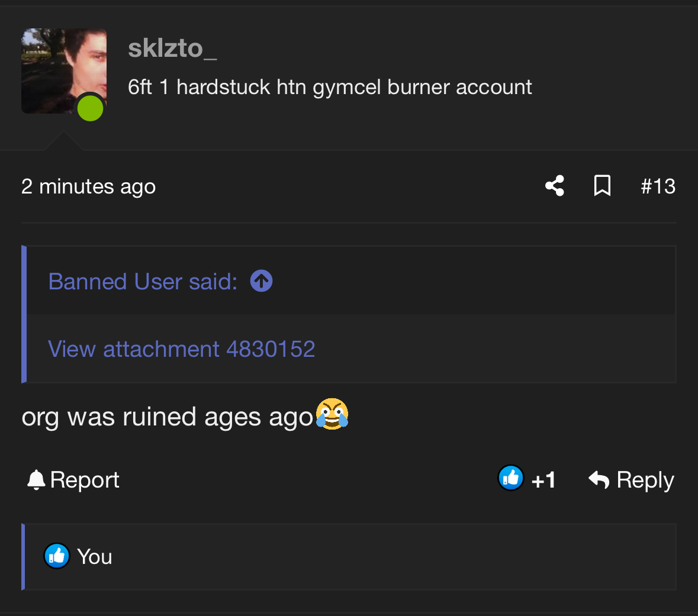Open the sklzto_ username profile link

pos(172,48)
